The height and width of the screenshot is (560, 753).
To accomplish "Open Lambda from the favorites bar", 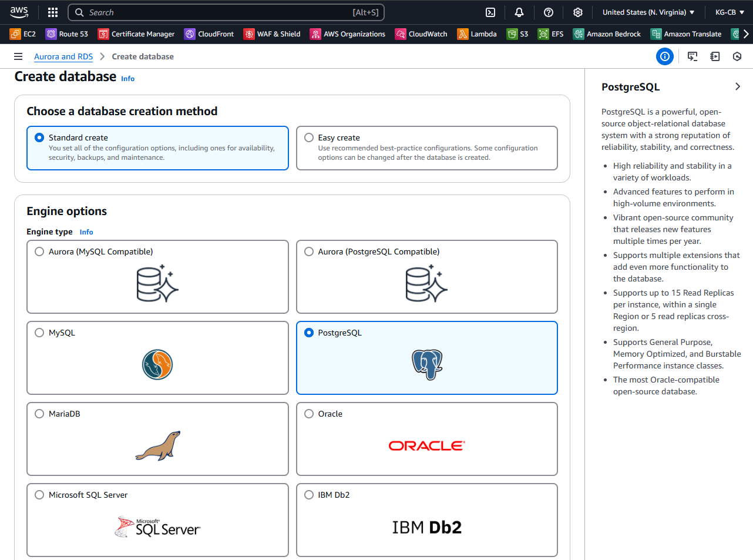I will coord(477,34).
